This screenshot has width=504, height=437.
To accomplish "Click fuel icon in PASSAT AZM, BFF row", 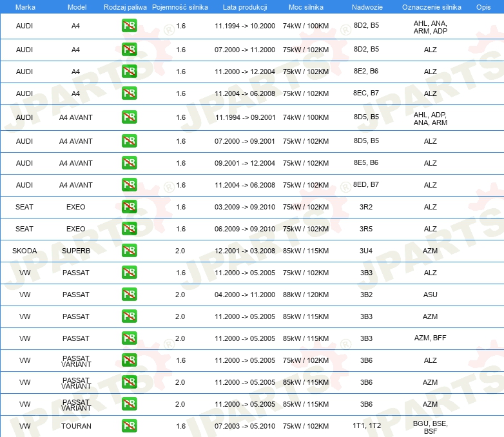I will coord(129,338).
